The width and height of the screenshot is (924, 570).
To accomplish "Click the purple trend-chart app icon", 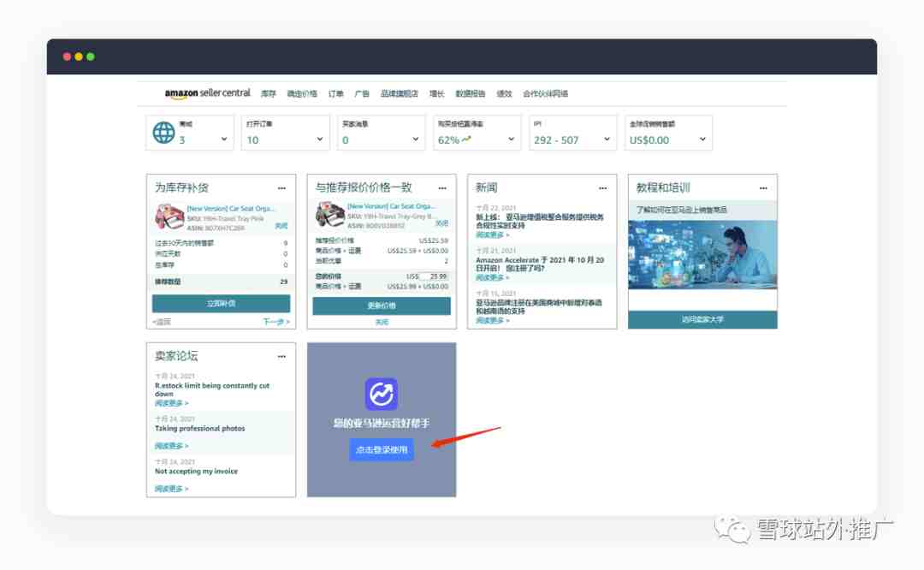I will click(x=382, y=394).
